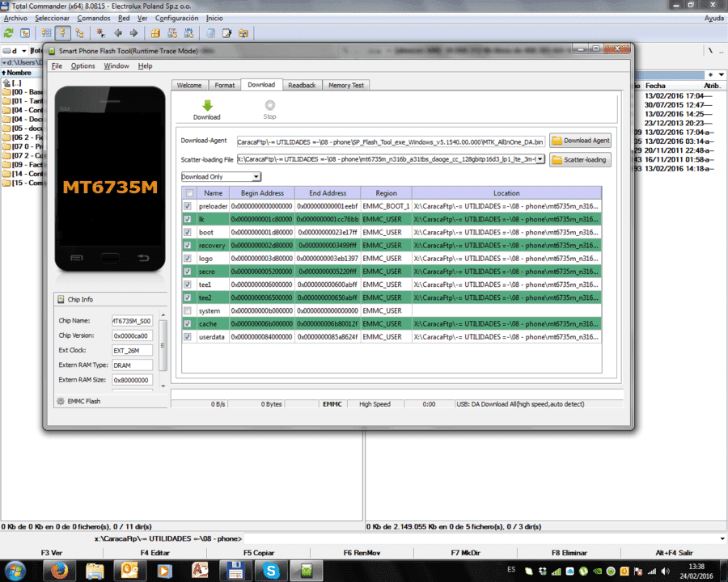The height and width of the screenshot is (582, 728).
Task: Click the Scatter-loading folder button
Action: 580,160
